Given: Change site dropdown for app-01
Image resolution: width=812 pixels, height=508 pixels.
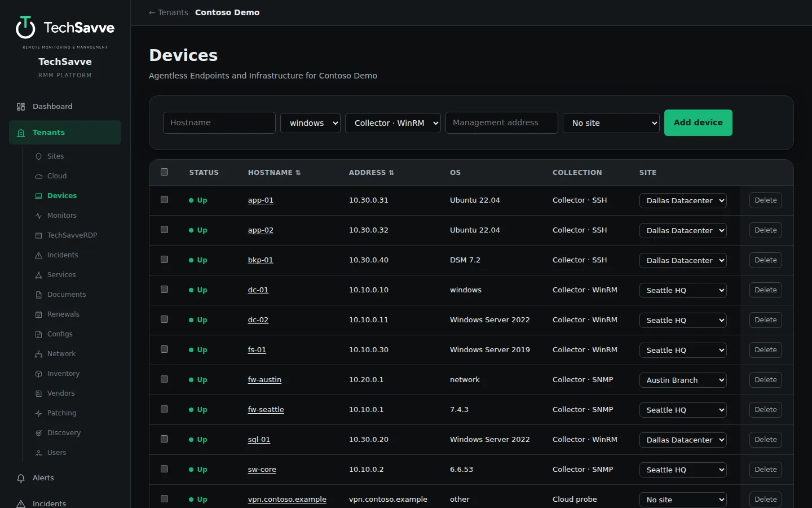Looking at the screenshot, I should (x=683, y=200).
